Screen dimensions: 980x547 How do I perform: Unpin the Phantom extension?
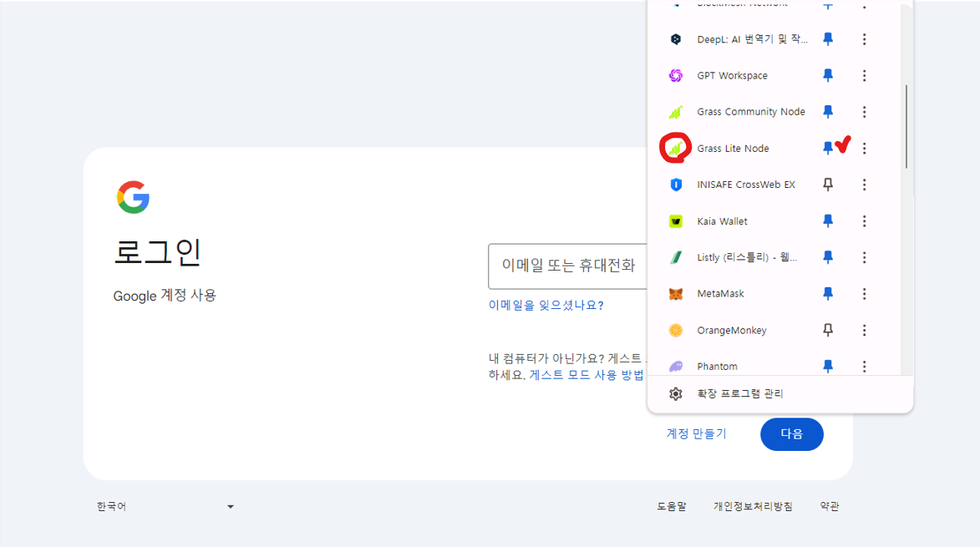pos(828,367)
